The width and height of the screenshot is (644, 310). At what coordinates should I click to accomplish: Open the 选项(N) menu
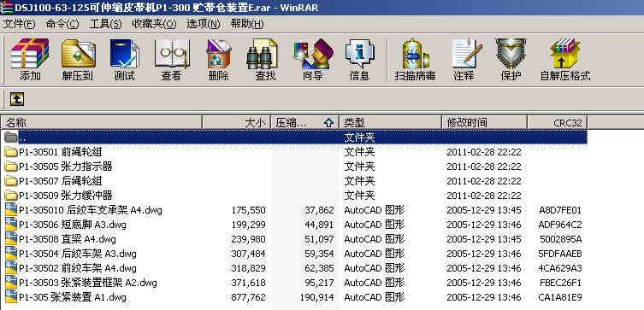point(204,24)
